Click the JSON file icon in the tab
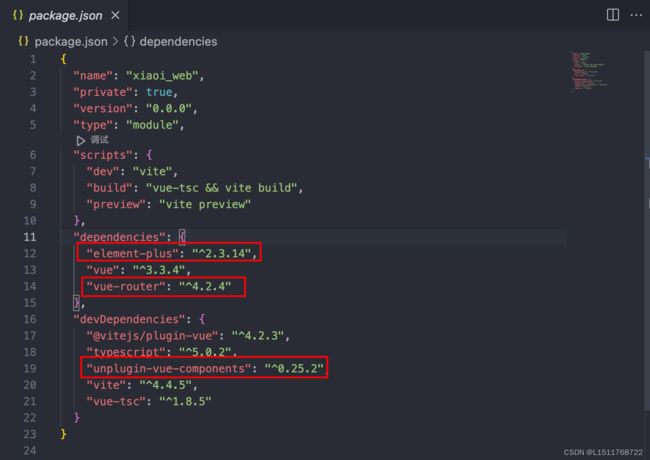The height and width of the screenshot is (460, 650). (x=18, y=15)
